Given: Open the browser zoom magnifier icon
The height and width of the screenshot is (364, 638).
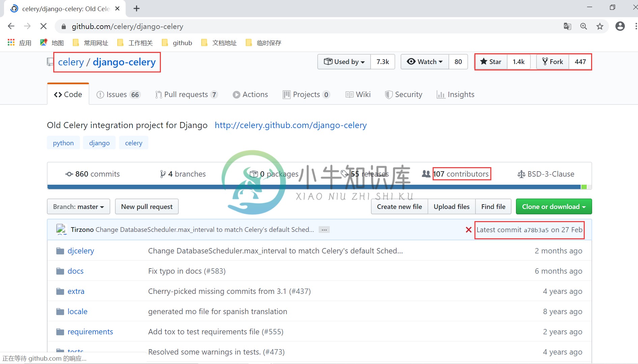Looking at the screenshot, I should pyautogui.click(x=584, y=26).
